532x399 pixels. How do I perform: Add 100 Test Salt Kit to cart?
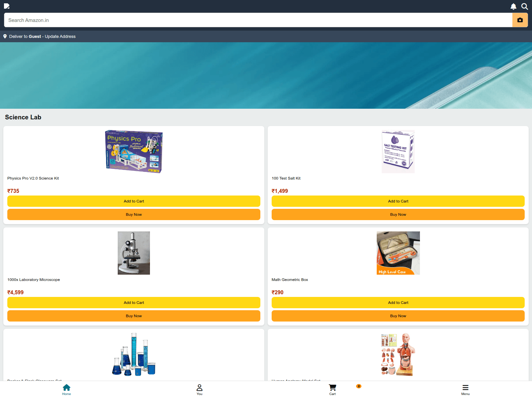(398, 201)
